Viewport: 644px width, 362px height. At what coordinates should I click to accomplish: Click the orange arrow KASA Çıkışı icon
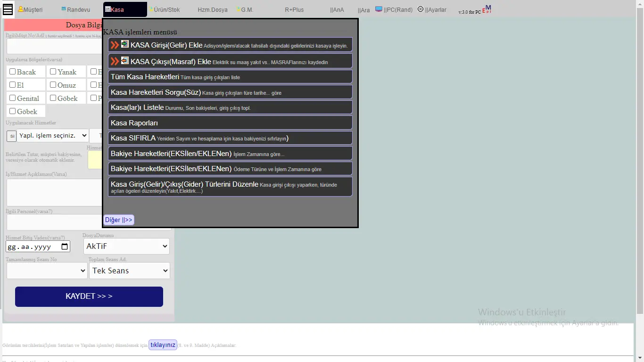[124, 61]
